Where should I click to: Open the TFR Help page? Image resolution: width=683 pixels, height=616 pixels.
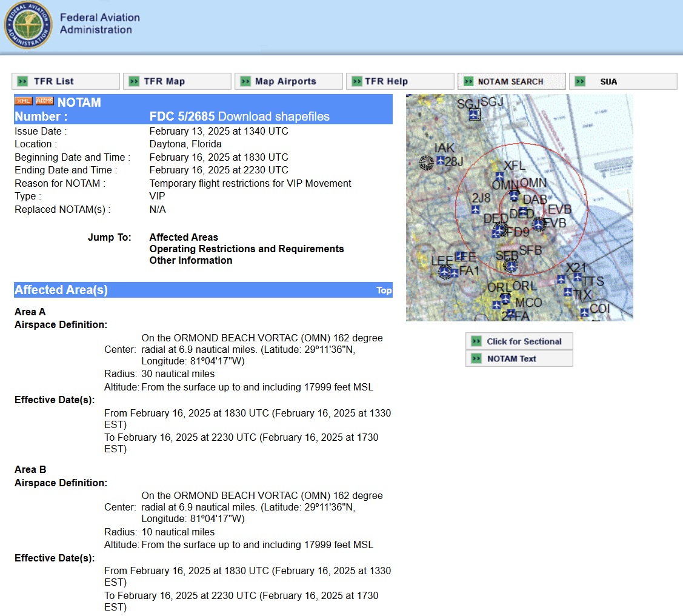coord(386,81)
